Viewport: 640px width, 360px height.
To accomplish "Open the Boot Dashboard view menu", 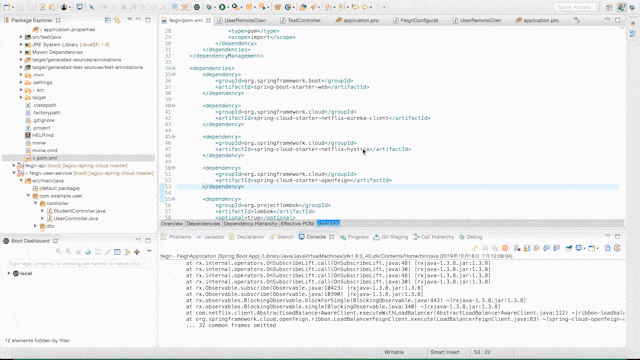I will tap(149, 251).
